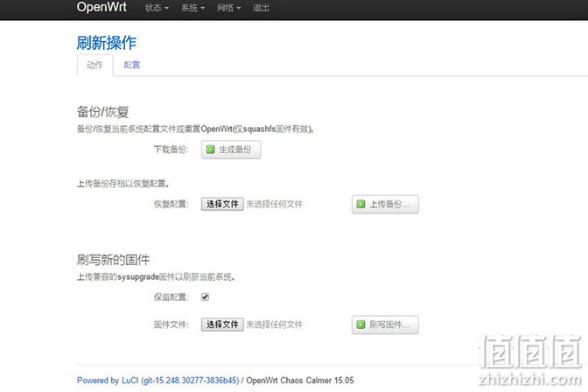Click the 下载备份 label
This screenshot has width=588, height=392.
coord(171,150)
